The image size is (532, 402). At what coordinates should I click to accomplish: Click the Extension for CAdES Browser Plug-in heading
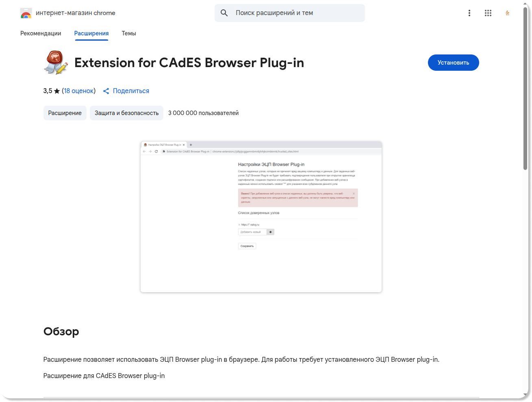tap(189, 63)
